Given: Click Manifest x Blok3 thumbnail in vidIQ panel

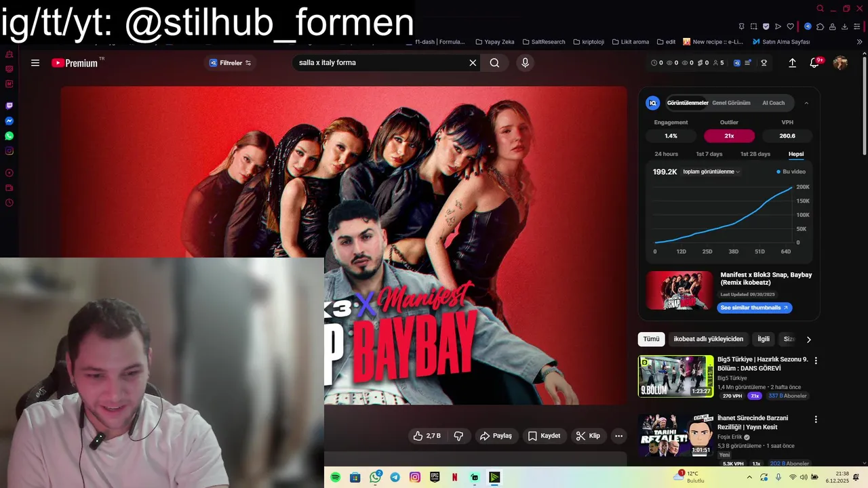Looking at the screenshot, I should click(x=679, y=290).
